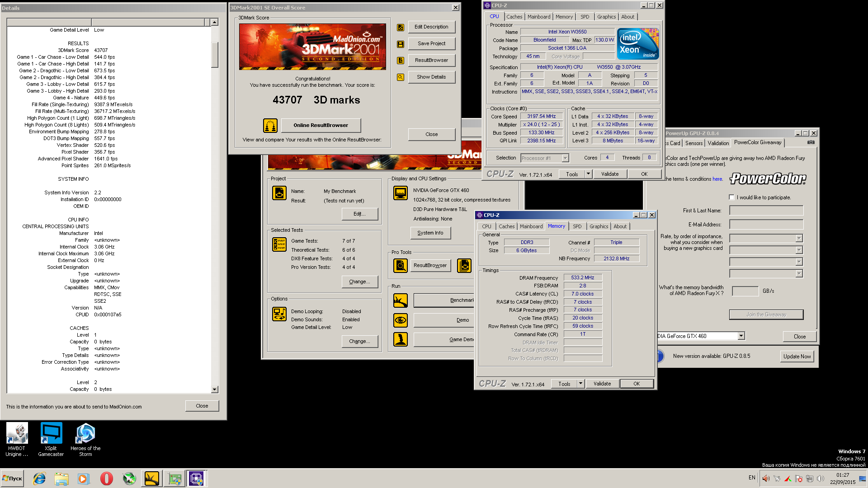Click the Update Now button in GPU-Z
The width and height of the screenshot is (868, 488).
coord(797,357)
